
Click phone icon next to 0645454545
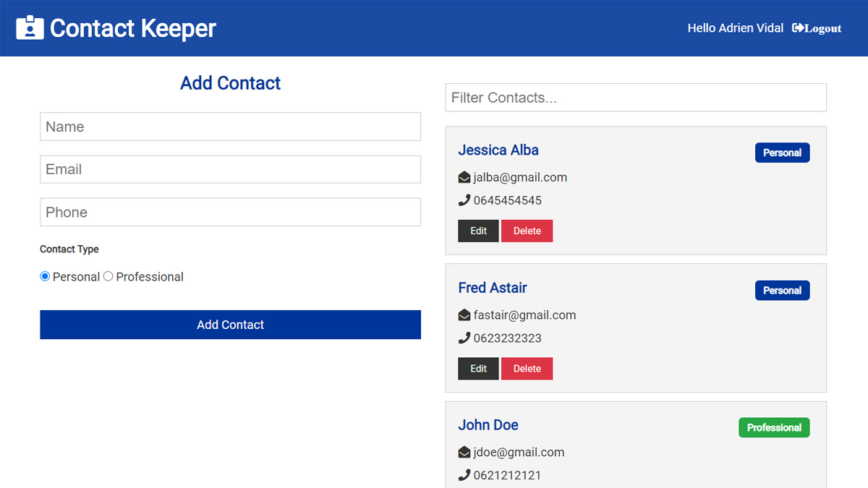coord(464,200)
